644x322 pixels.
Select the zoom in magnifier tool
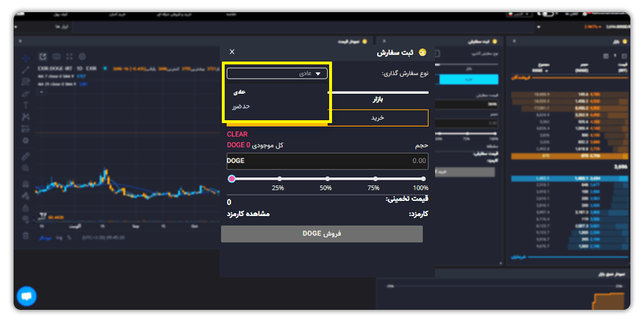(26, 168)
